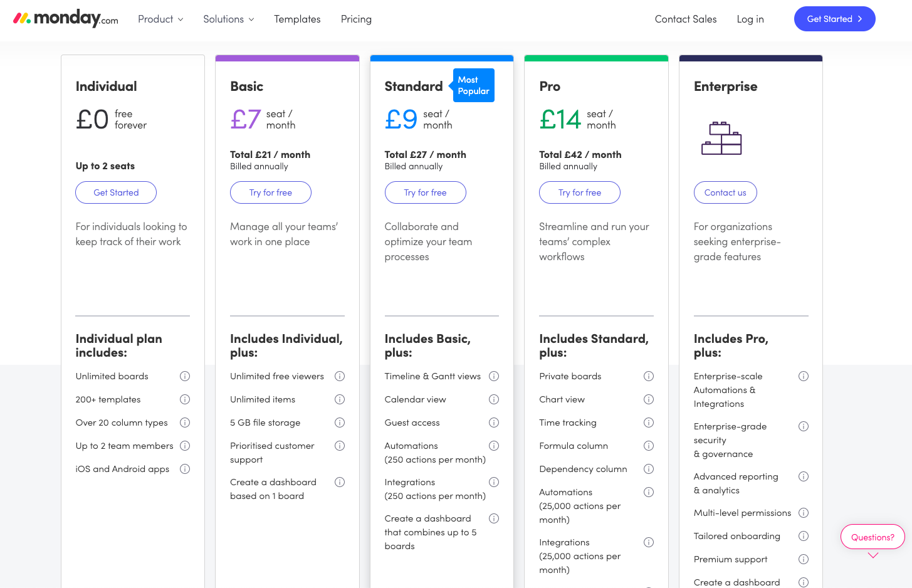
Task: Try the Pro plan for free
Action: pos(580,192)
